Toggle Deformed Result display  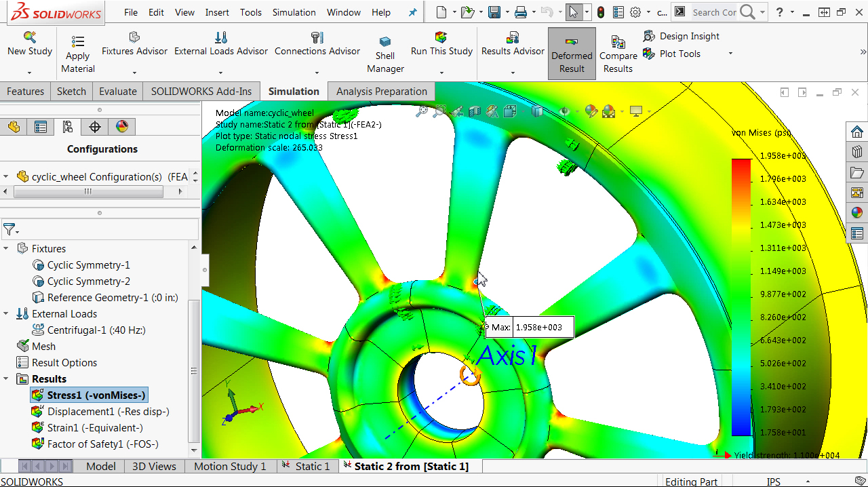coord(572,42)
